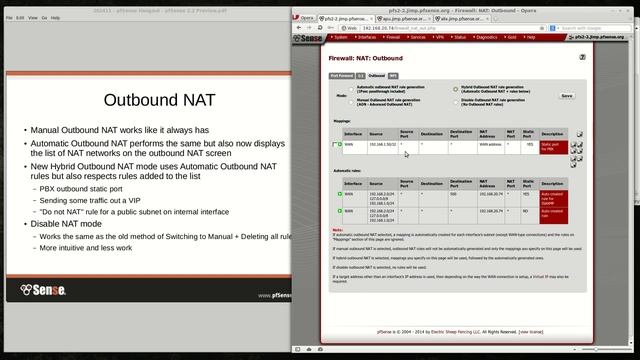640x360 pixels.
Task: Click the pfSense logo in the web header
Action: pyautogui.click(x=308, y=38)
